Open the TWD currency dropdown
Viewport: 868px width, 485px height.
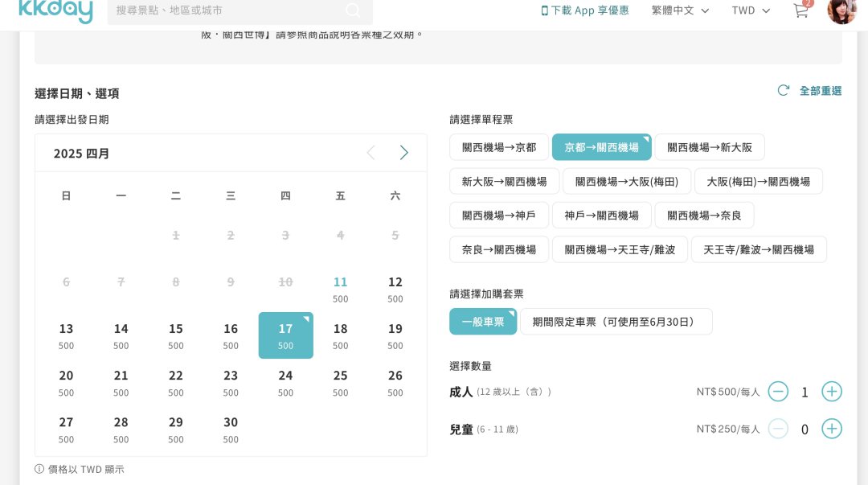[751, 10]
